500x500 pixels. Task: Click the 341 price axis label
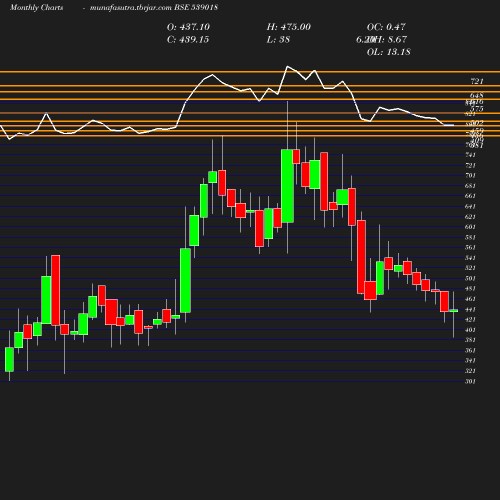[470, 361]
